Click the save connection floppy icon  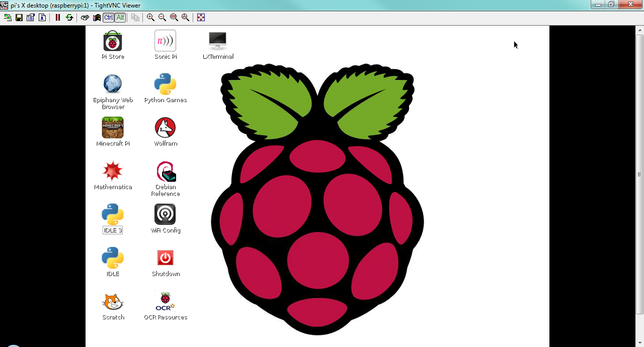pyautogui.click(x=19, y=18)
